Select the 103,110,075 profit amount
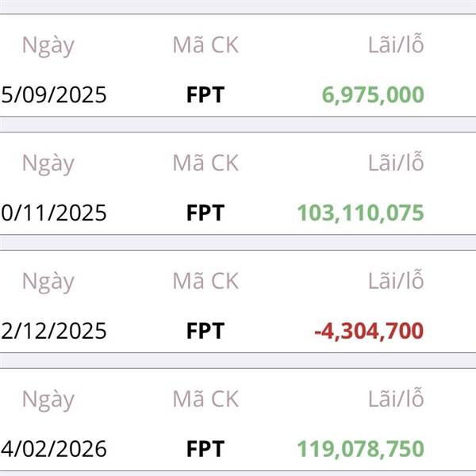476x476 pixels. coord(360,213)
